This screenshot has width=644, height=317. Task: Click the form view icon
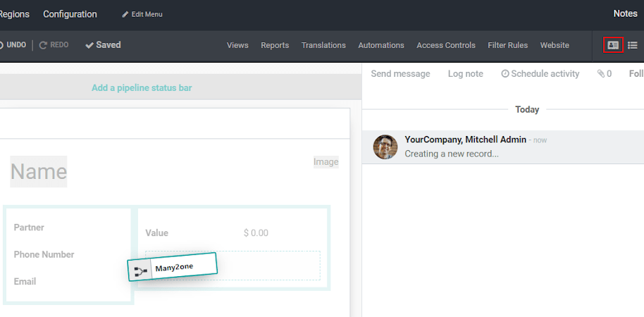(x=613, y=45)
